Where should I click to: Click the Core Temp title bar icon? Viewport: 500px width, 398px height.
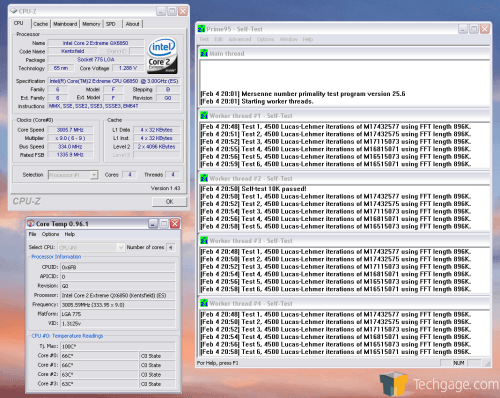point(31,224)
